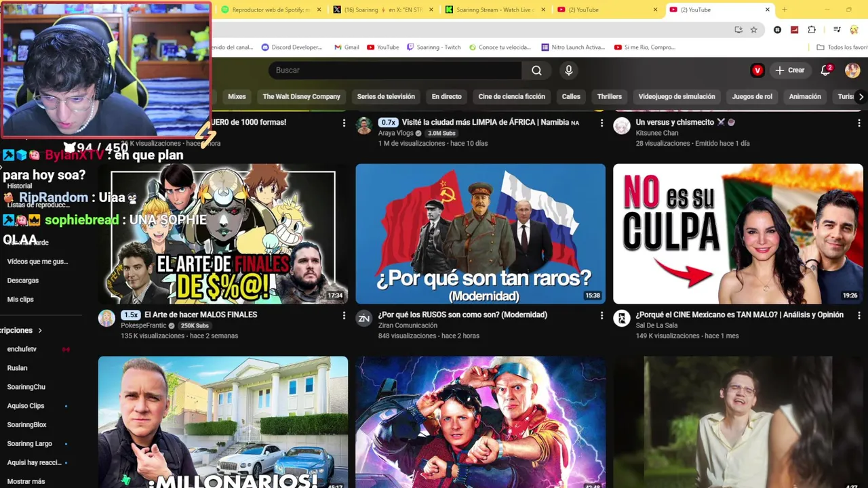This screenshot has width=868, height=488.
Task: Open Araya Vlogs channel avatar
Action: 364,126
